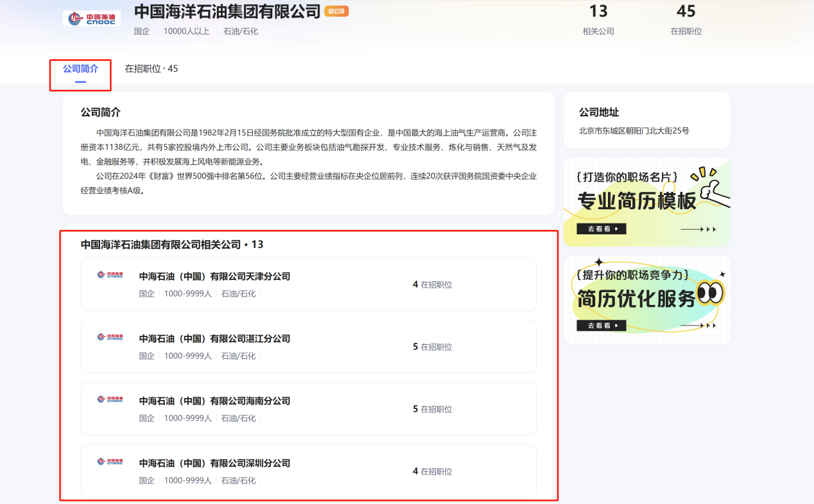Click the logo of 天津分公司 card
The width and height of the screenshot is (814, 504).
coord(110,275)
